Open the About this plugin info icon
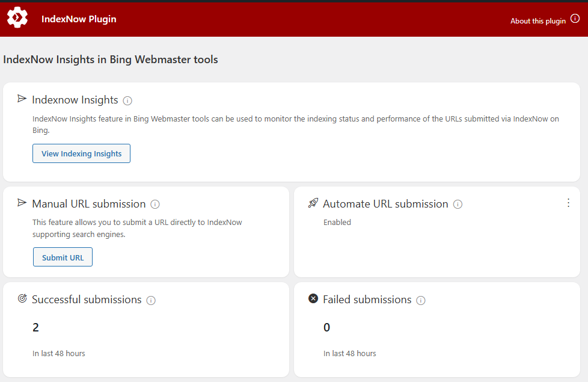Screen dimensions: 588x382 click(x=575, y=19)
